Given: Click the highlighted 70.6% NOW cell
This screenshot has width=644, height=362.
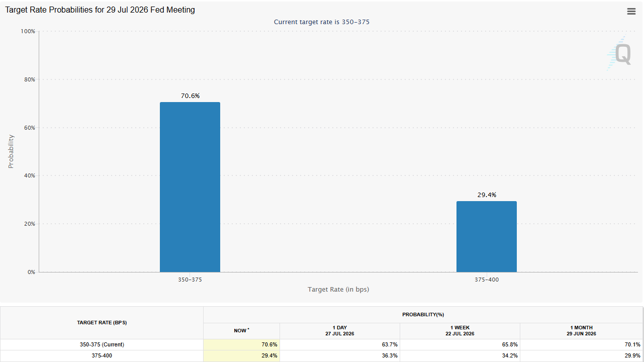Looking at the screenshot, I should (242, 345).
